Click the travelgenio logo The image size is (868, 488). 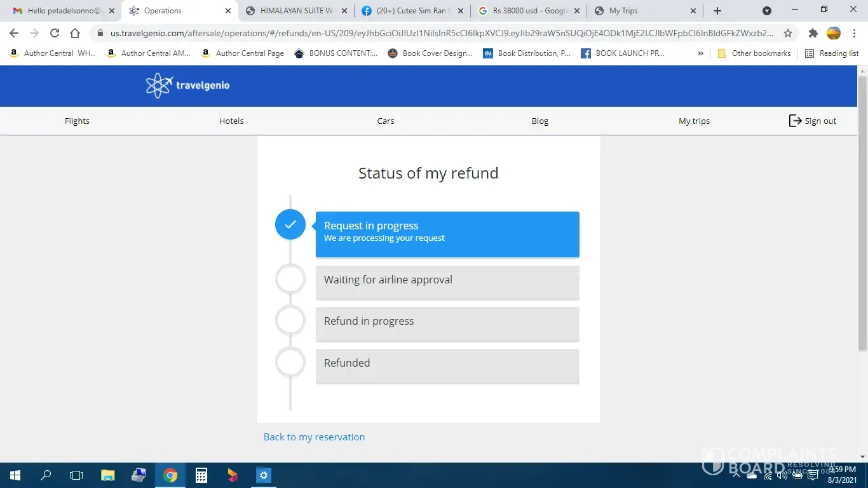187,85
